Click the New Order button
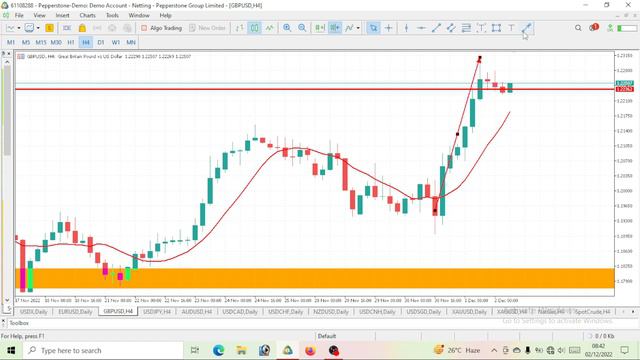The width and height of the screenshot is (640, 360). (x=207, y=28)
